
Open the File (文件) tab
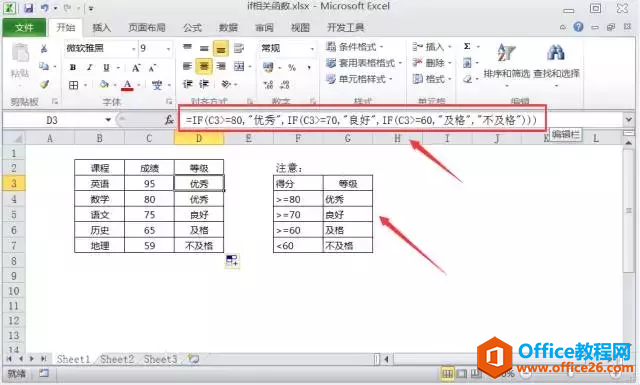tap(24, 28)
